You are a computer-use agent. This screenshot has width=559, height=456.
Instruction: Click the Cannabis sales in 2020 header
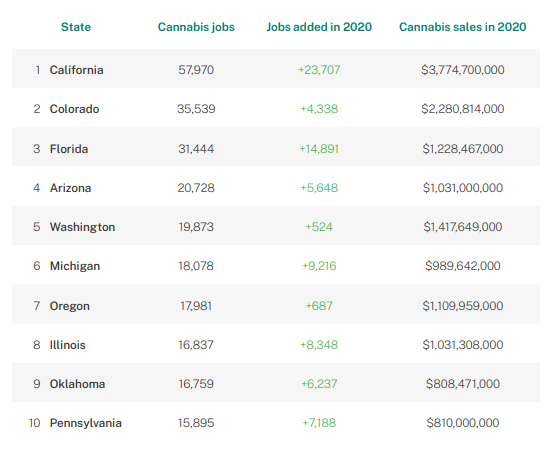(462, 27)
